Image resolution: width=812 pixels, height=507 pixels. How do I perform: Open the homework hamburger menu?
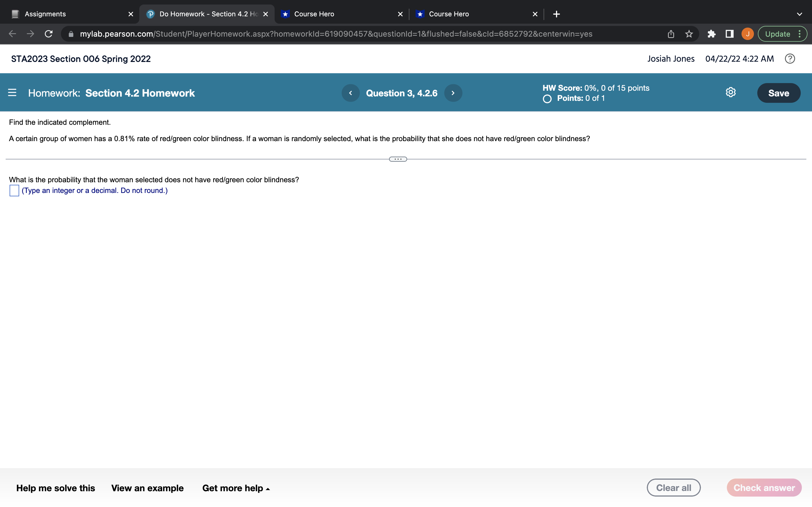tap(12, 93)
